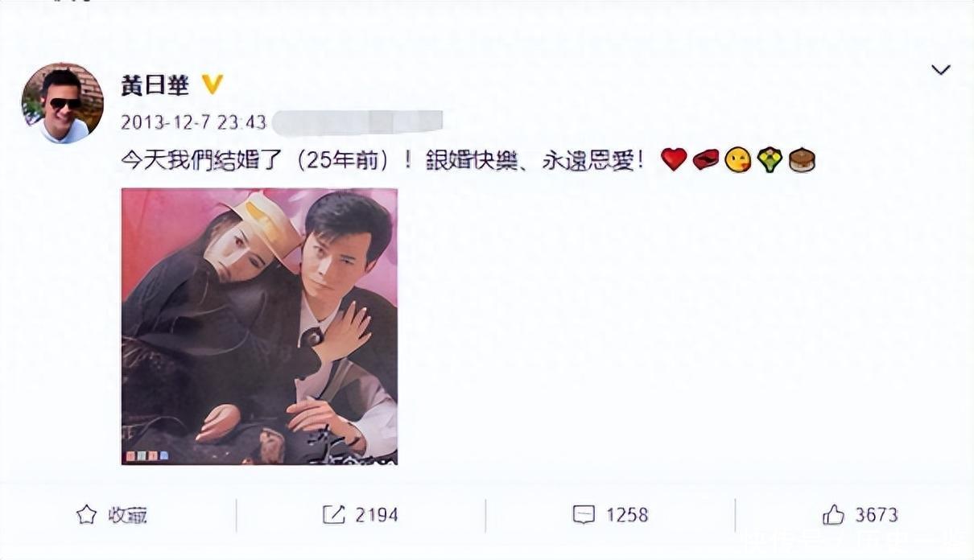Click the flower bouquet emoji

click(770, 160)
